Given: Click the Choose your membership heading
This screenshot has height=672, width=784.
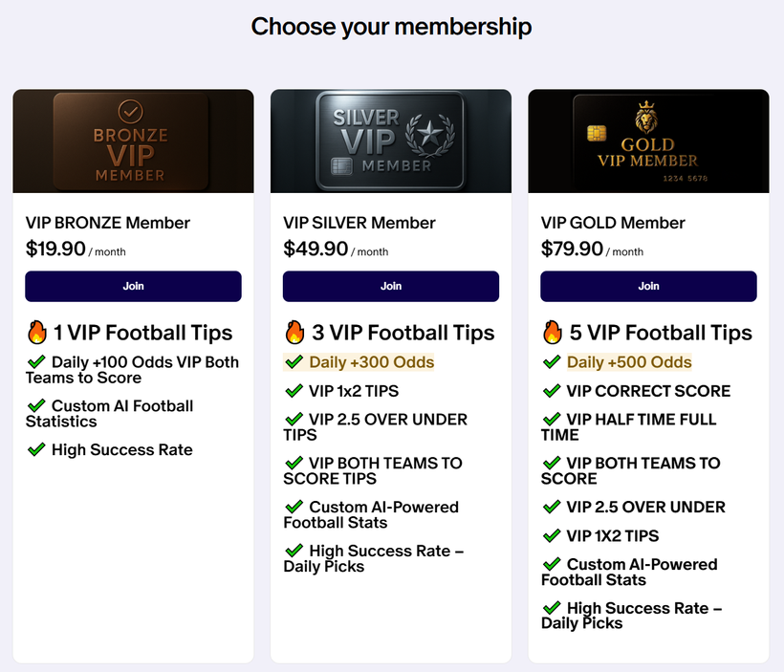Looking at the screenshot, I should coord(391,26).
